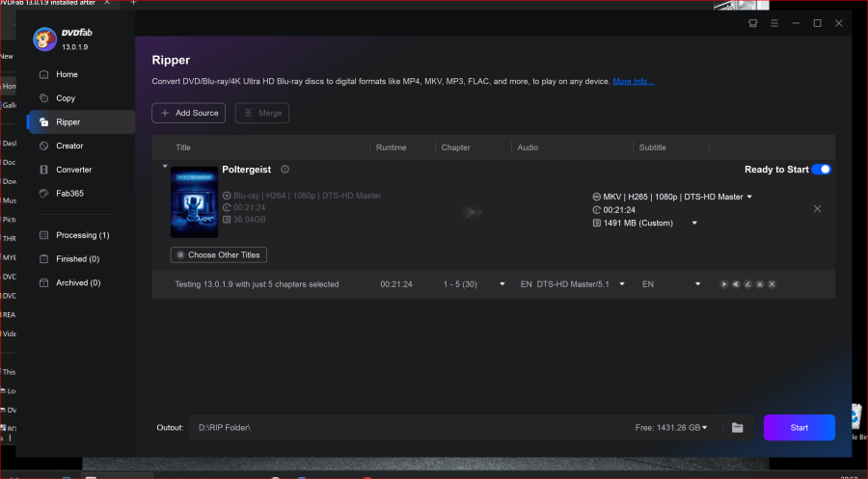The height and width of the screenshot is (479, 868).
Task: Click the Finished tasks icon in sidebar
Action: click(x=43, y=259)
